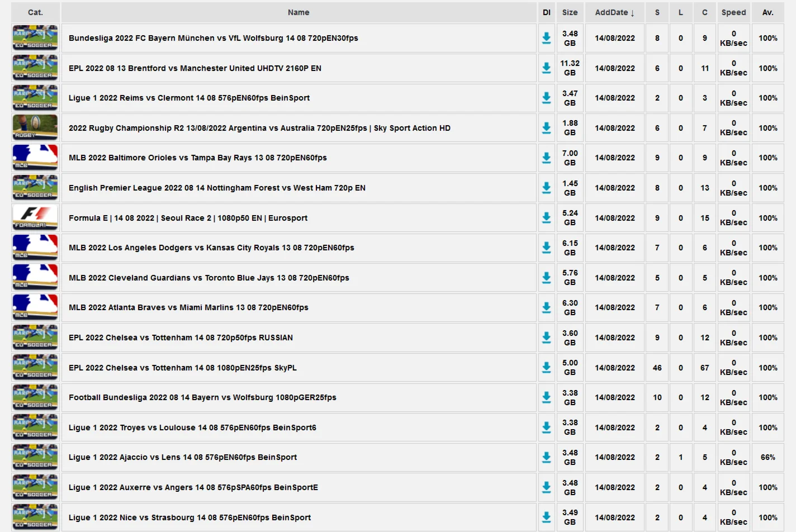Download Troyes vs Loulouse BeinSport6 torrent
Viewport: 796px width, 532px height.
click(546, 427)
